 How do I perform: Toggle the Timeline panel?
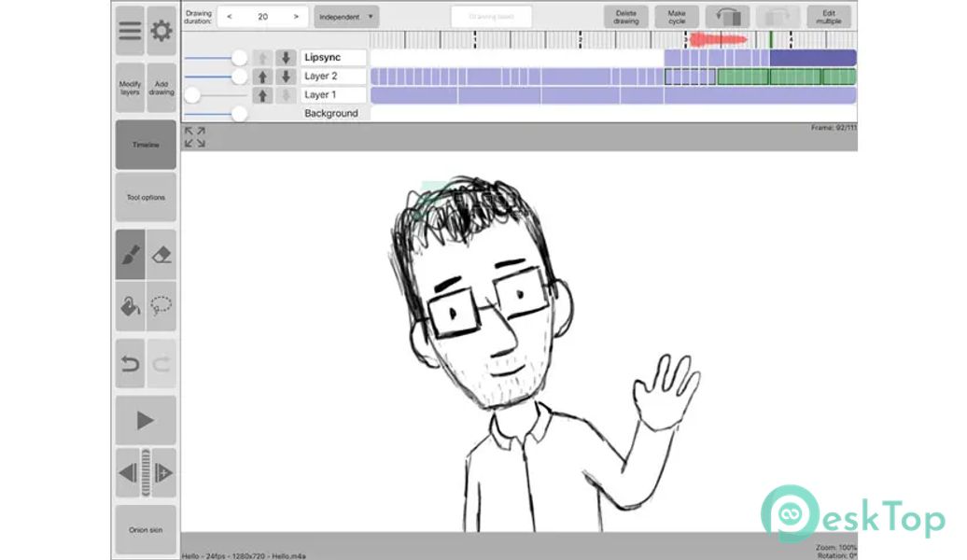146,145
